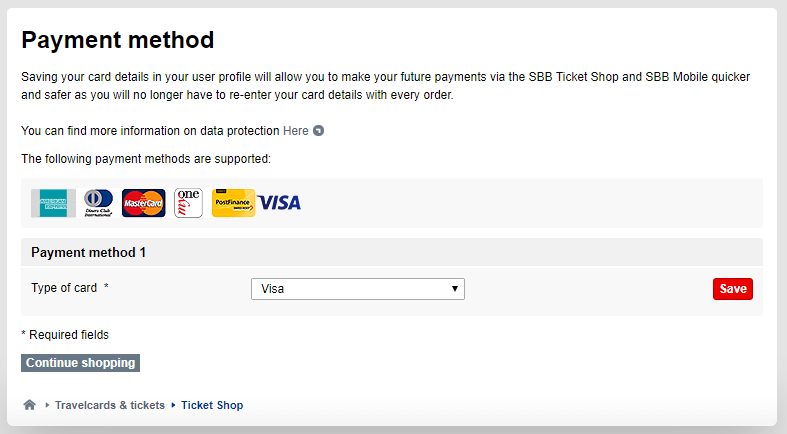This screenshot has width=787, height=434.
Task: Click the blue arrow before Ticket Shop
Action: click(173, 405)
